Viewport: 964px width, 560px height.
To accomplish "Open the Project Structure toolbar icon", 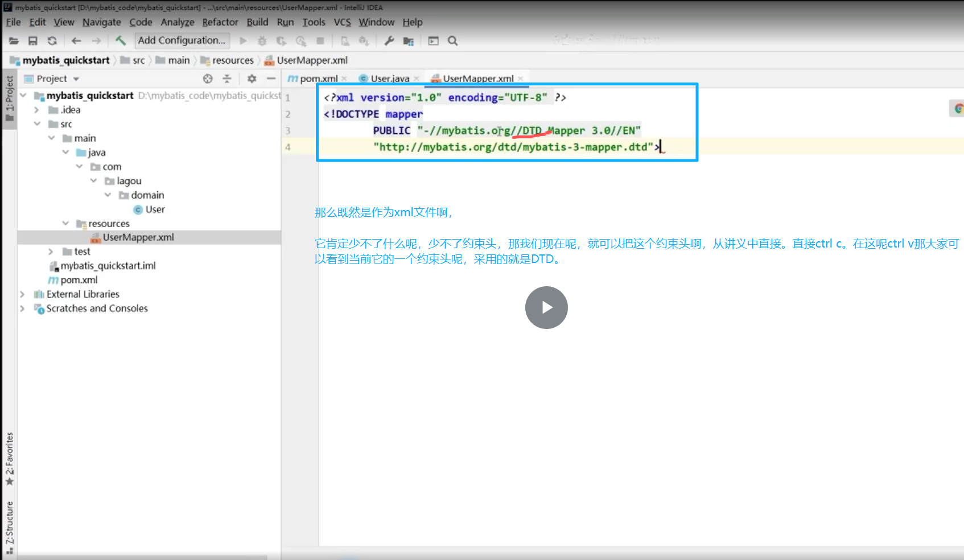I will coord(409,41).
